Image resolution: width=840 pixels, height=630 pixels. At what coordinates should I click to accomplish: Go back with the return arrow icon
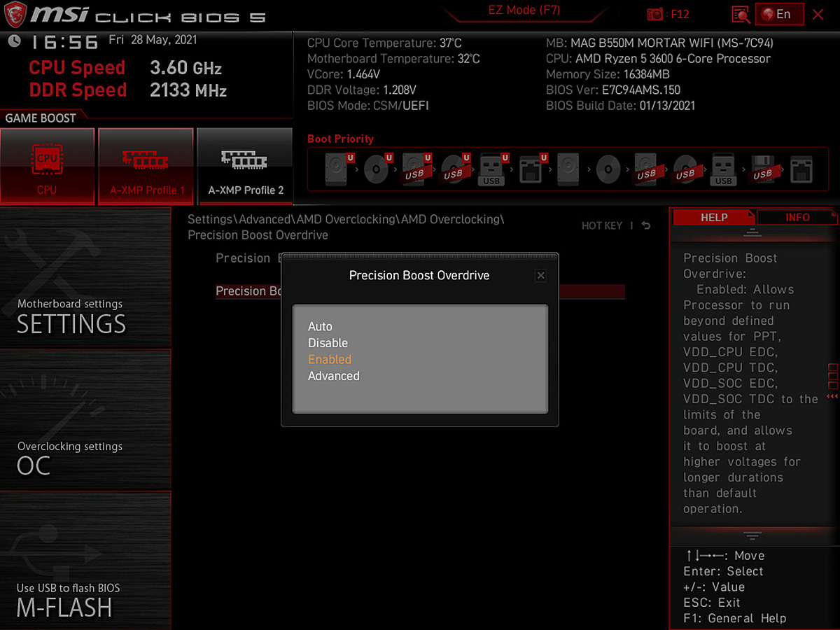645,225
